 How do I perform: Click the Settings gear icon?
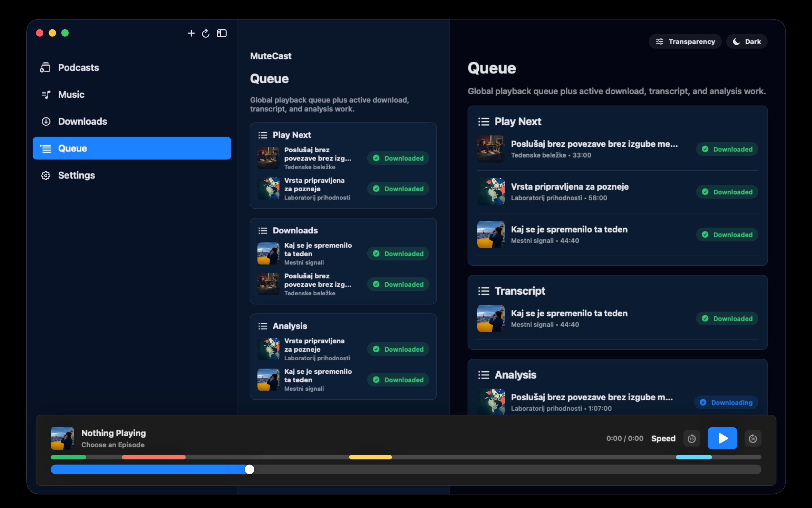tap(46, 175)
